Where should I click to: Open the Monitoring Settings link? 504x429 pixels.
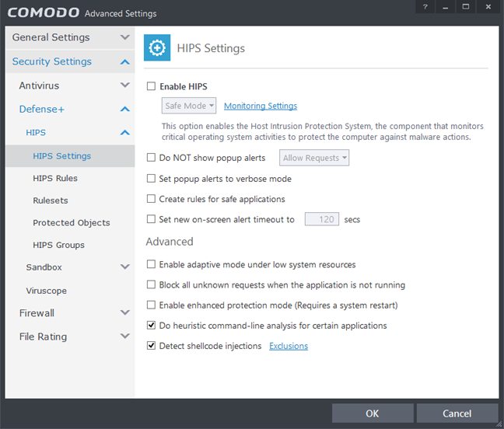[x=261, y=106]
